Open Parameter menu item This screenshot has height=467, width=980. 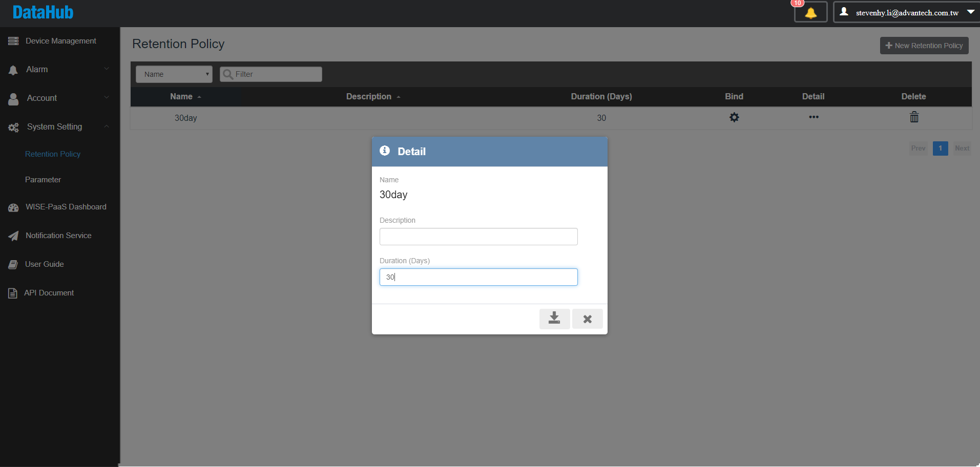[x=43, y=180]
